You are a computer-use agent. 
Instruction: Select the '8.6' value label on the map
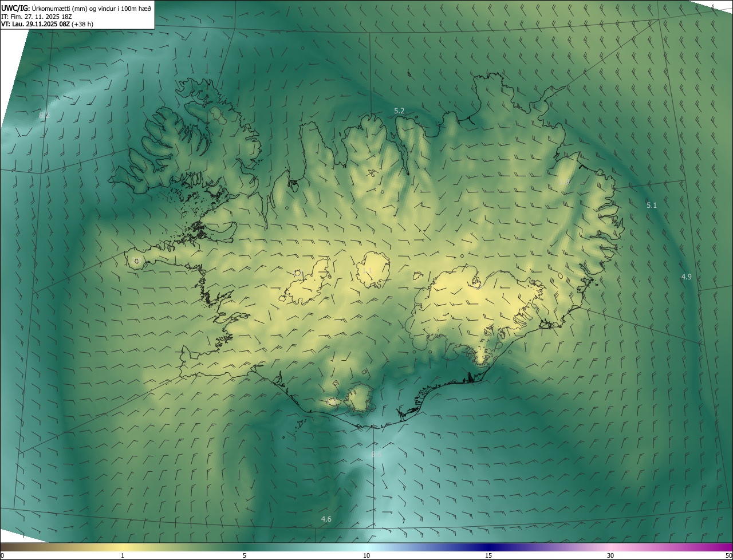pos(376,455)
